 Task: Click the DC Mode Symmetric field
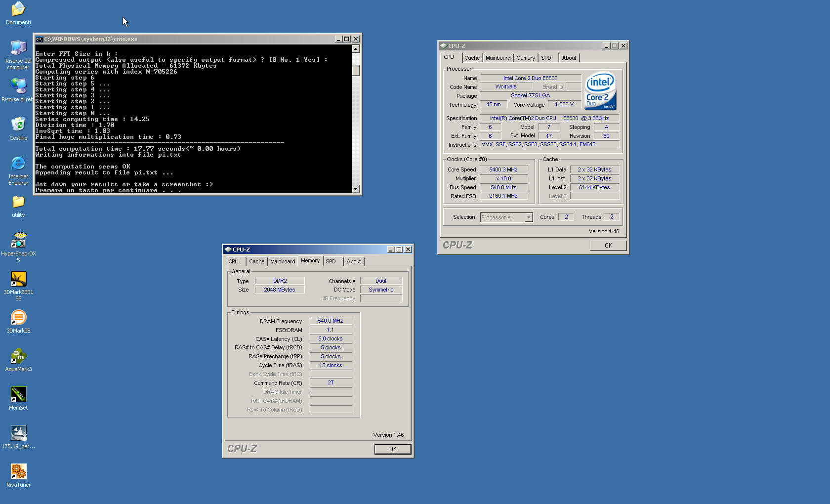click(381, 290)
